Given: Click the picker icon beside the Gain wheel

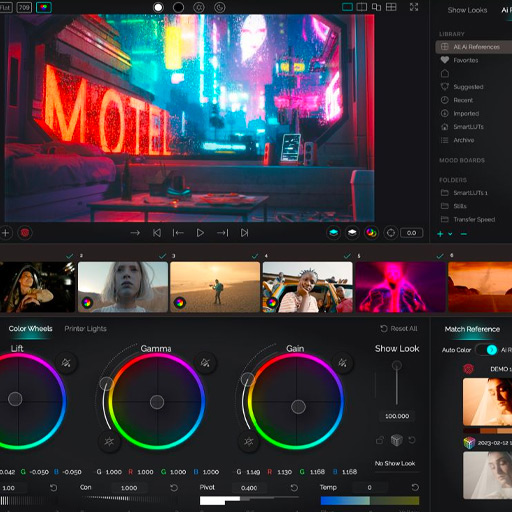Looking at the screenshot, I should tap(342, 362).
